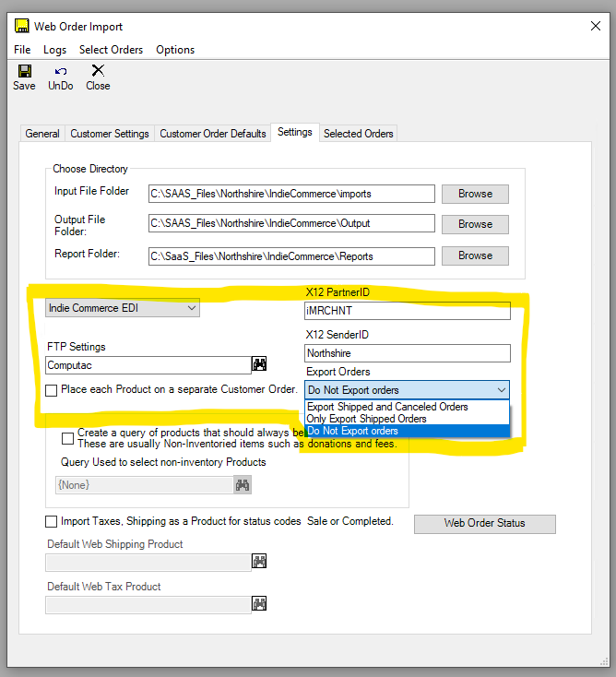Image resolution: width=616 pixels, height=677 pixels.
Task: Browse for the Output File Folder
Action: click(x=475, y=224)
